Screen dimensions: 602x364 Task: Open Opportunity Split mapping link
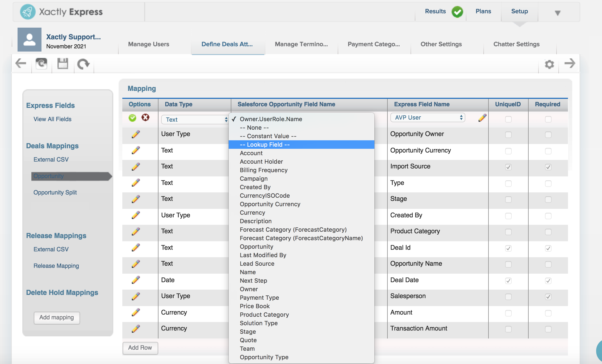click(55, 192)
